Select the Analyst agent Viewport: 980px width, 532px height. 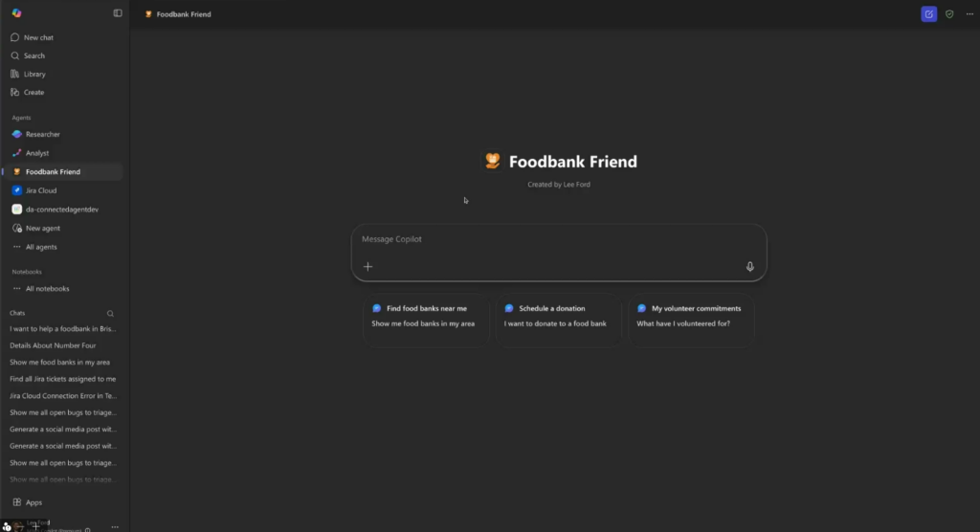(37, 153)
